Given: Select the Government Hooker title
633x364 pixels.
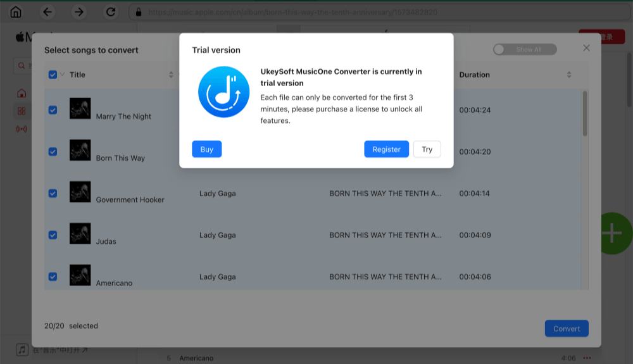Looking at the screenshot, I should pyautogui.click(x=130, y=200).
